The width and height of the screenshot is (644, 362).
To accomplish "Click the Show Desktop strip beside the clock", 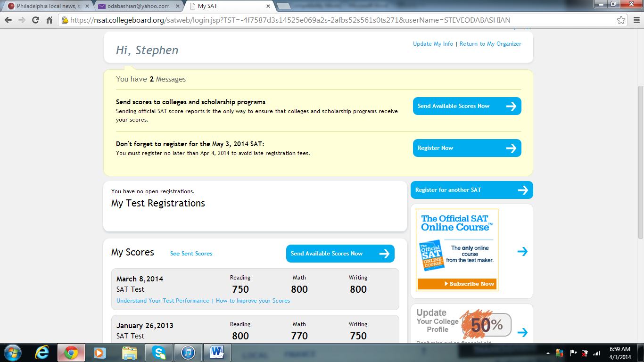I will click(641, 353).
